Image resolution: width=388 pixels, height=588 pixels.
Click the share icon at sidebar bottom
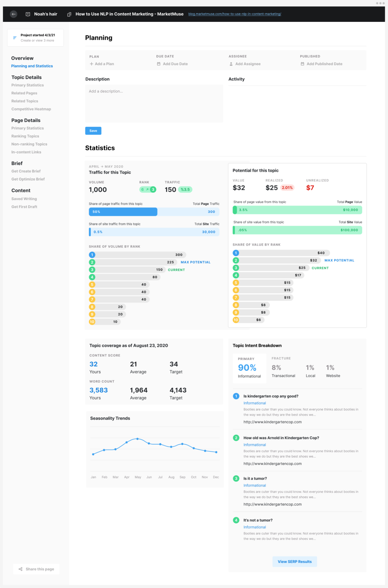tap(21, 569)
